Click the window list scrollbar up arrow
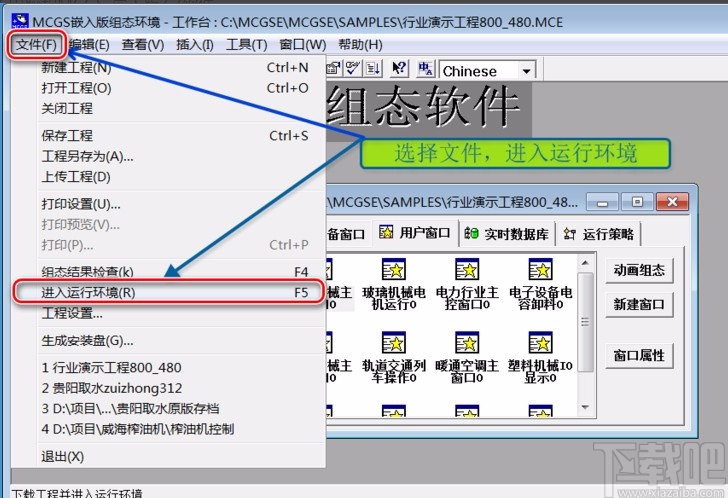Image resolution: width=728 pixels, height=498 pixels. click(x=585, y=263)
